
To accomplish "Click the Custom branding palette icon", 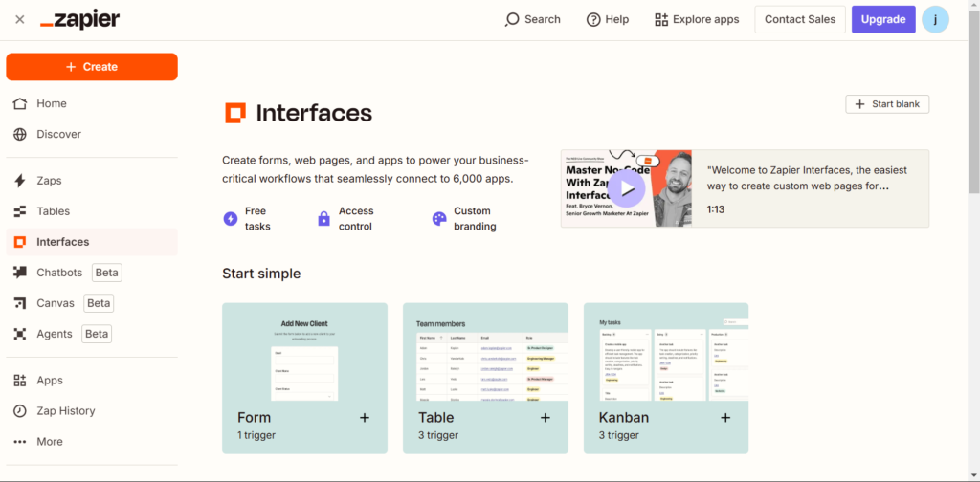I will (439, 219).
